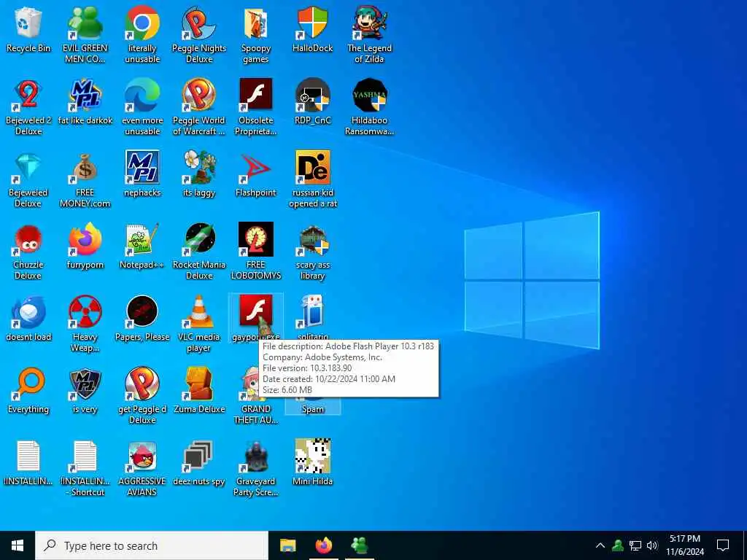Click the green person tray icon
The height and width of the screenshot is (560, 747).
[618, 545]
